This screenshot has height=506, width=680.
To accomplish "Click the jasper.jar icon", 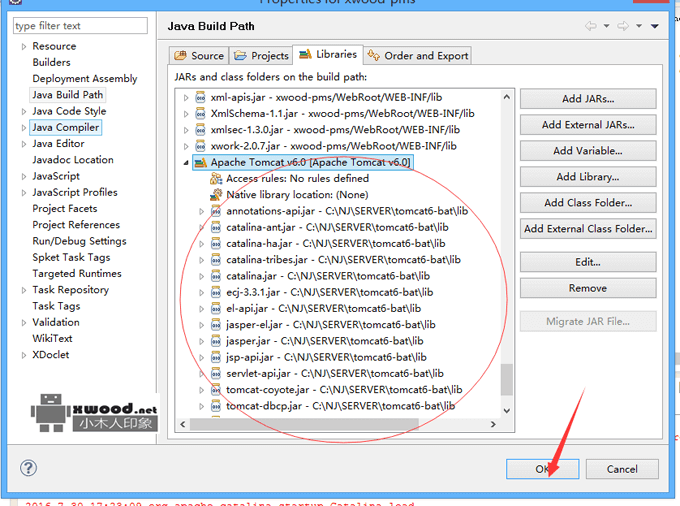I will point(216,341).
